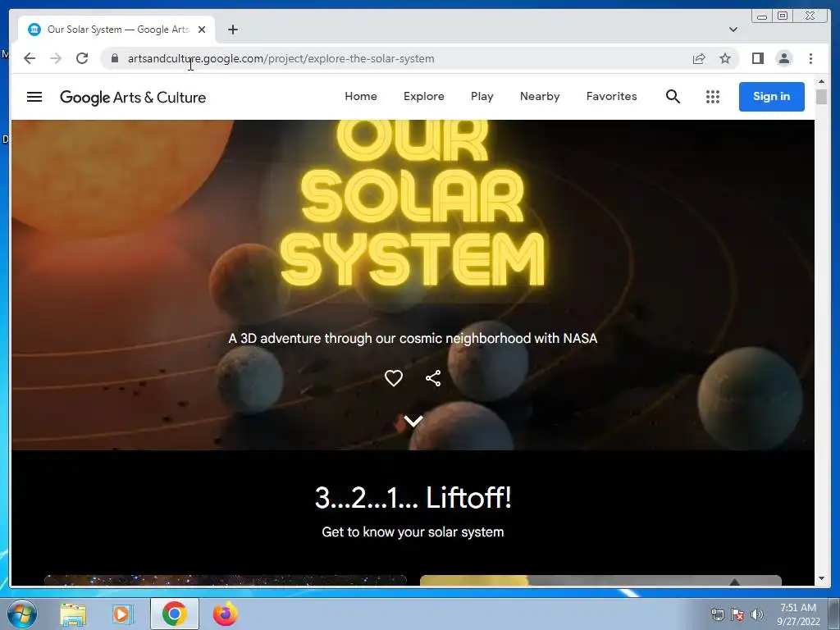Click the taskbar clock showing 7:51 AM
Image resolution: width=840 pixels, height=630 pixels.
797,614
